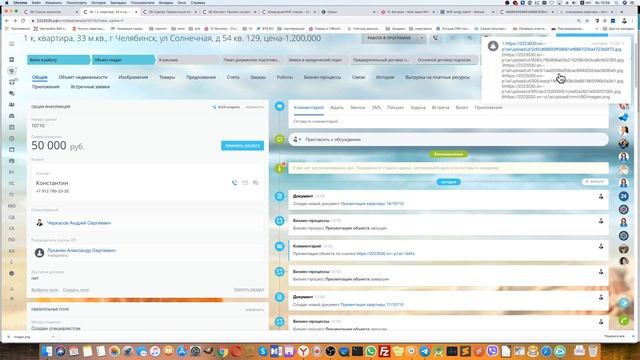Open the Viber icon in the Dock
640x360 pixels.
pos(492,351)
